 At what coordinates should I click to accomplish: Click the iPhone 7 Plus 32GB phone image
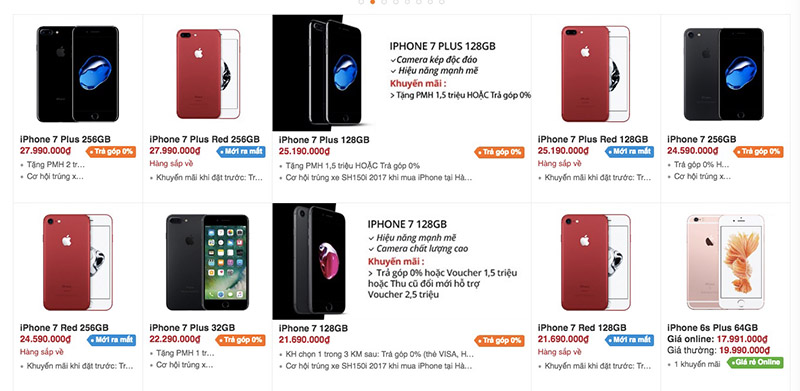coord(207,262)
